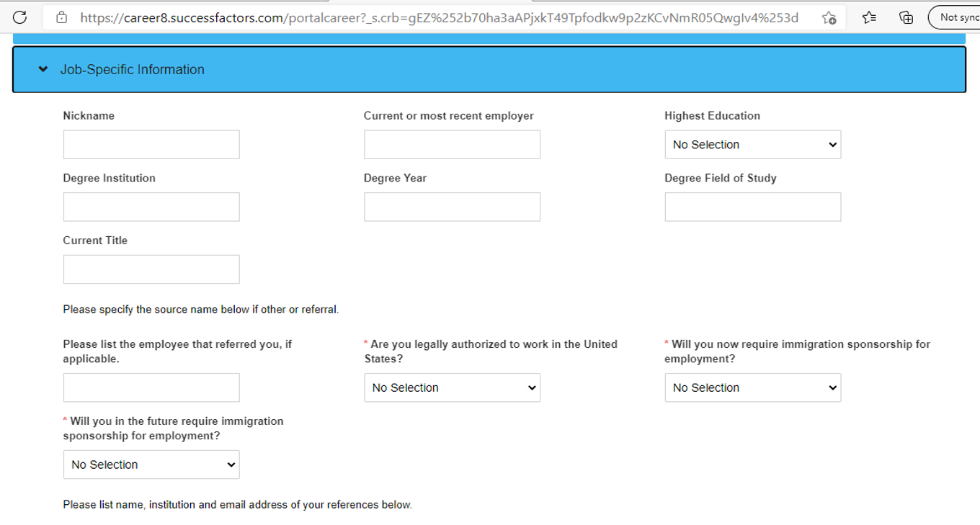Click the Nickname text field
980x525 pixels.
pyautogui.click(x=151, y=145)
